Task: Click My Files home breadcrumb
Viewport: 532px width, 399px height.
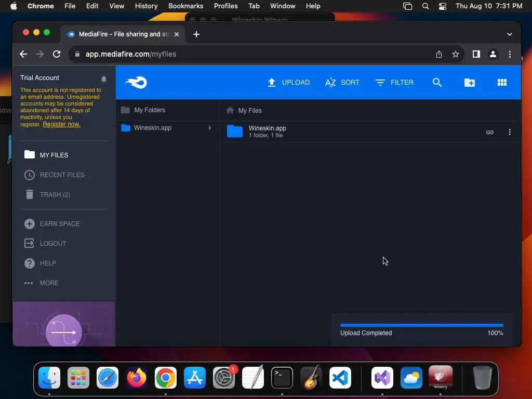Action: [x=244, y=111]
